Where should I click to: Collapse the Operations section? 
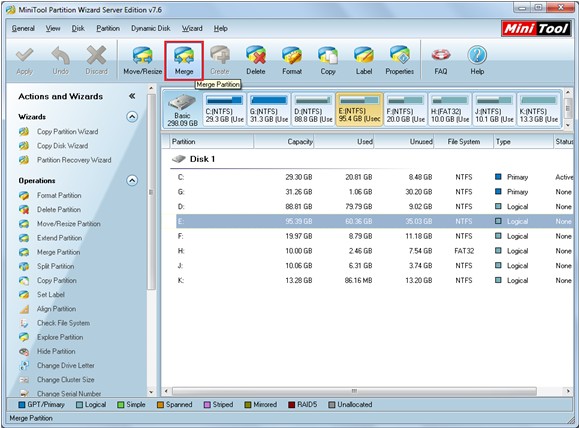click(x=132, y=181)
